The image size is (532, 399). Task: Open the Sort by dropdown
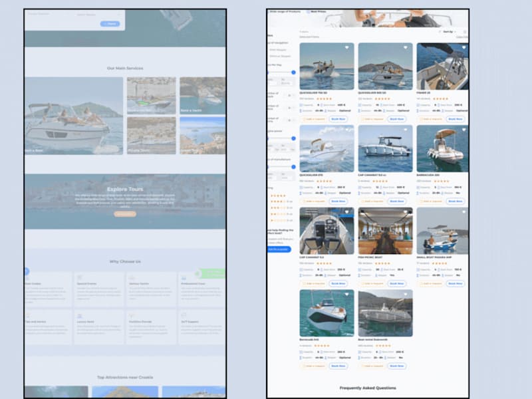click(448, 31)
